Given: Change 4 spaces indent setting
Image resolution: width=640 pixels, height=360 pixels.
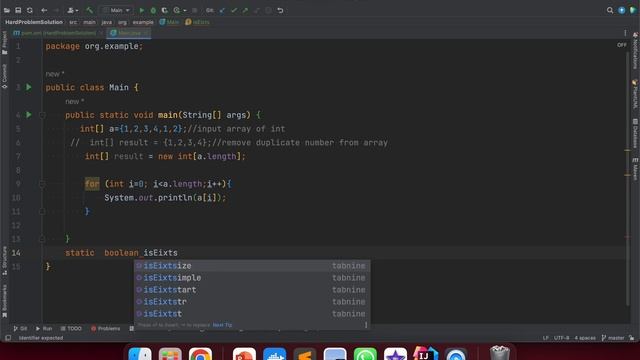Looking at the screenshot, I should pos(585,338).
